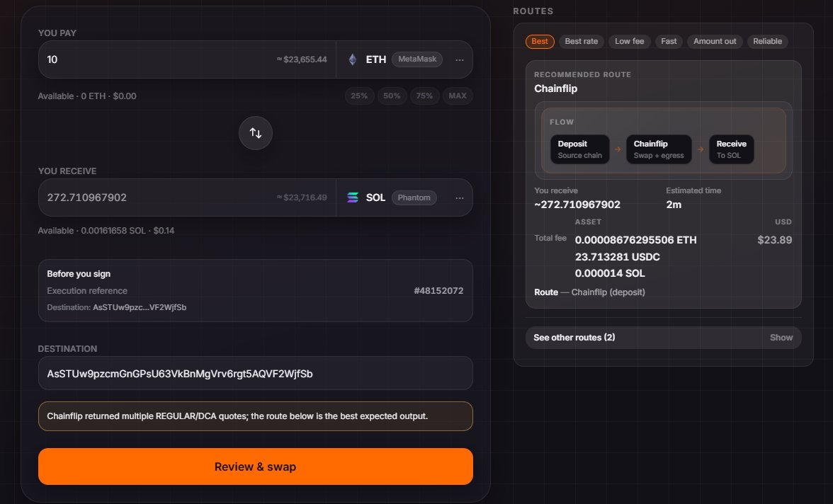Click the ~272.710967902 route receive amount

tap(577, 205)
